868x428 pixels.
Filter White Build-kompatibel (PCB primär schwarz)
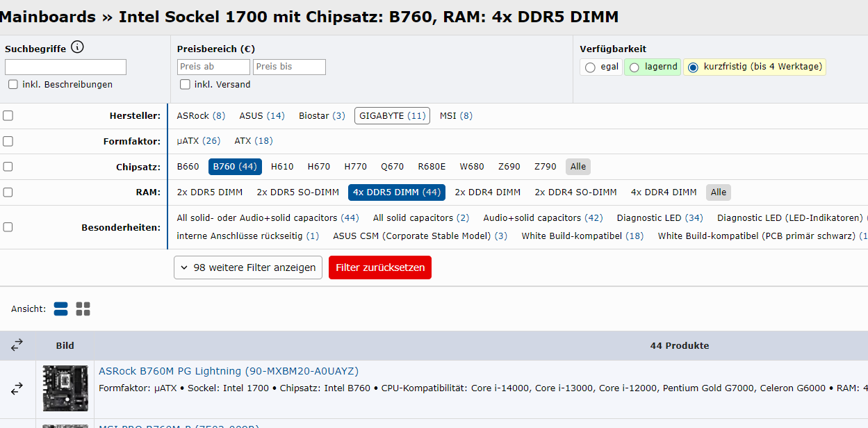click(x=762, y=236)
